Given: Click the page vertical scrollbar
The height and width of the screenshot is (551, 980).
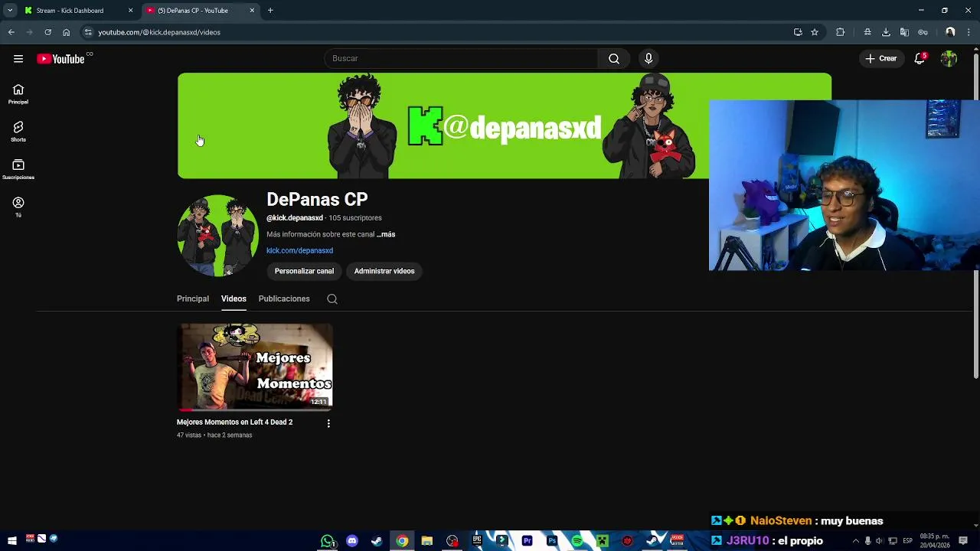Looking at the screenshot, I should (976, 214).
